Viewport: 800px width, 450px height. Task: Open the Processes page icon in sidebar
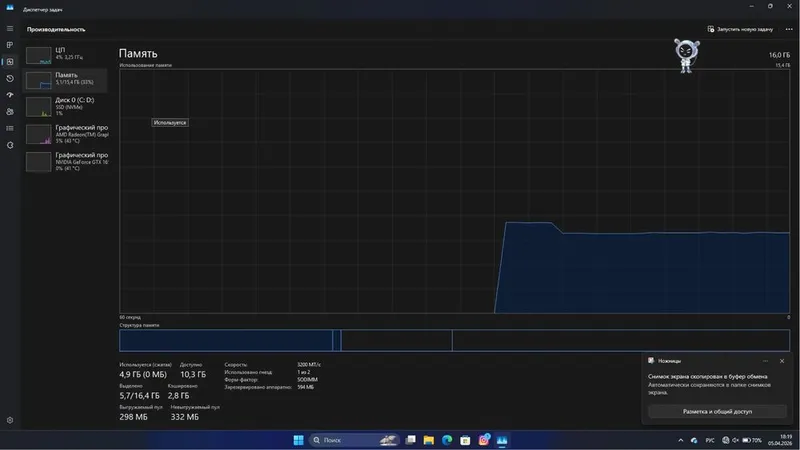click(x=10, y=45)
